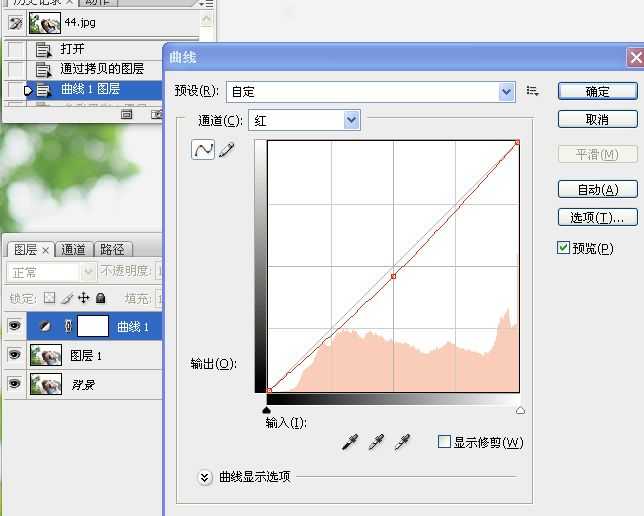The height and width of the screenshot is (516, 644).
Task: Click the create new document from state icon
Action: tap(126, 114)
